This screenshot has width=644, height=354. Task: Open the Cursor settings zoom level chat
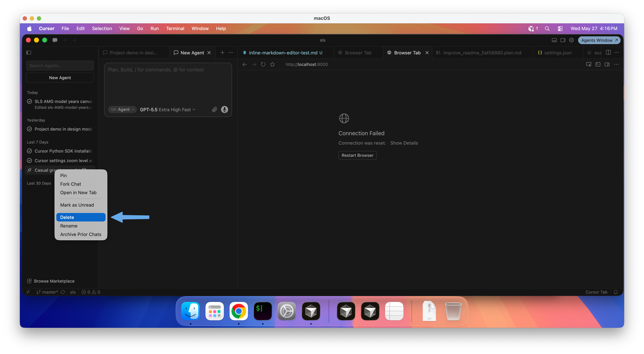click(60, 161)
